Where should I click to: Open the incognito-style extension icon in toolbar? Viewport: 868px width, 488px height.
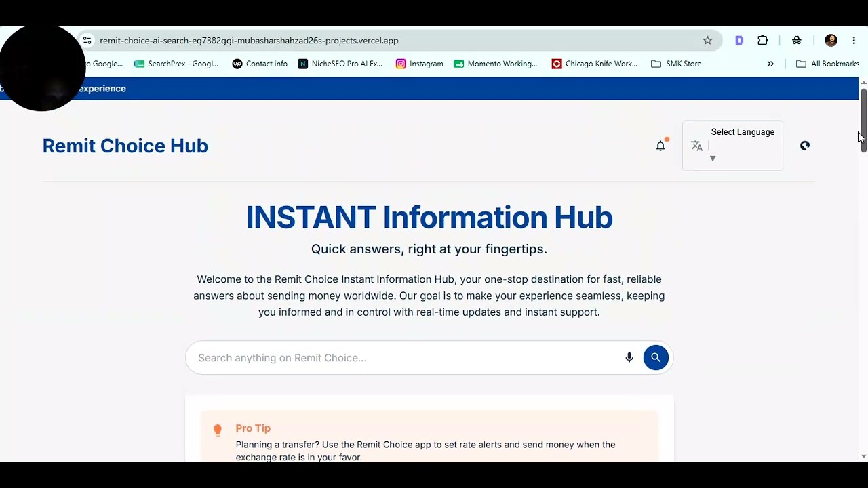tap(797, 41)
